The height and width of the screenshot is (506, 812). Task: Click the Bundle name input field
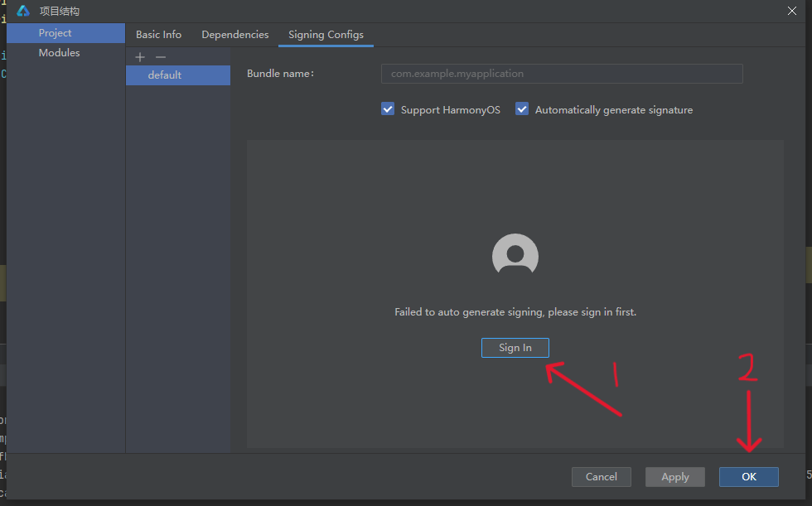click(562, 74)
